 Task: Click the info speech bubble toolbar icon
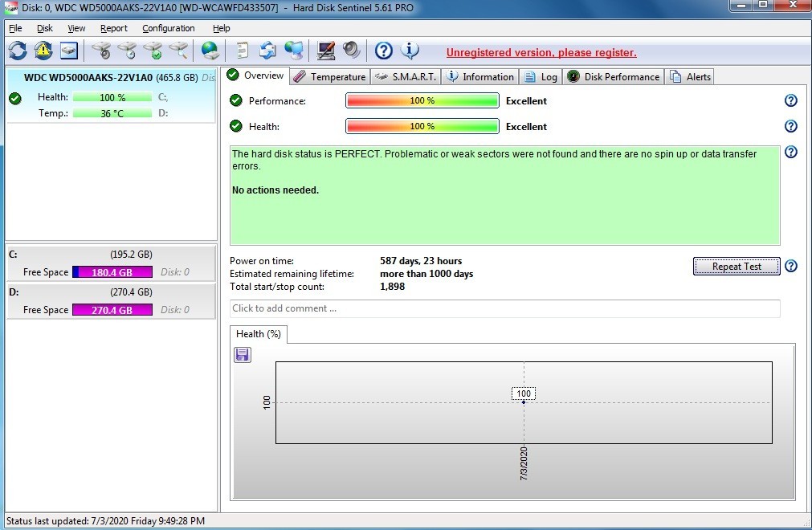pos(410,51)
